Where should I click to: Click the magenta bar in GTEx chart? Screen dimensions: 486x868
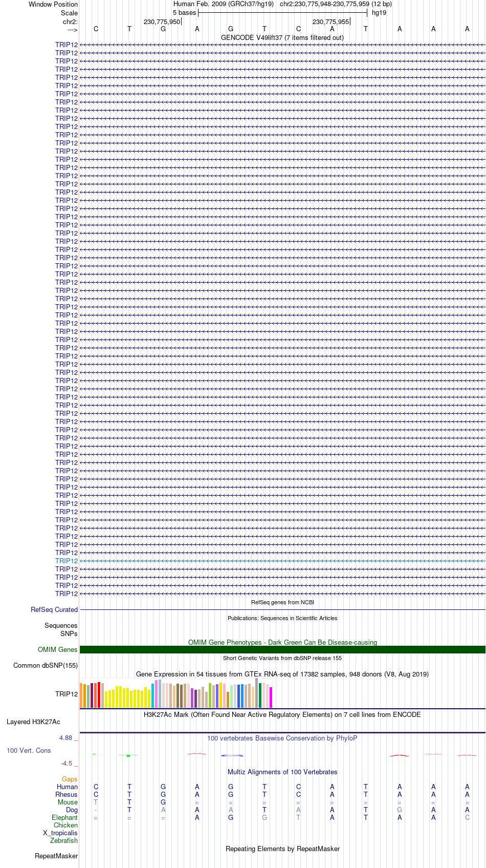pos(271,697)
